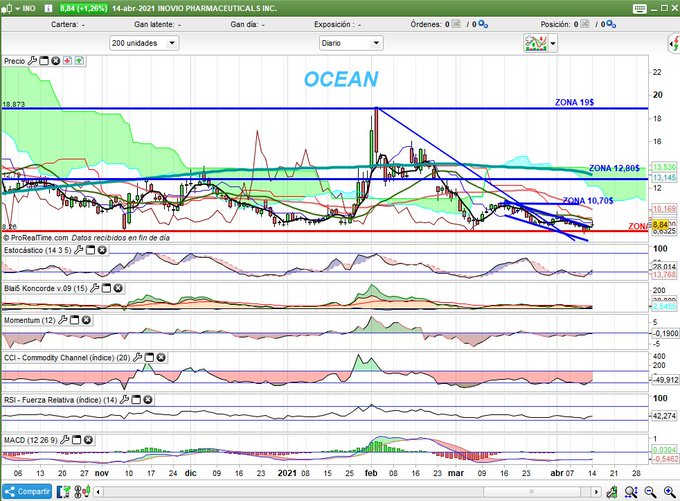680x501 pixels.
Task: Click the Cartera label in the header
Action: point(65,24)
